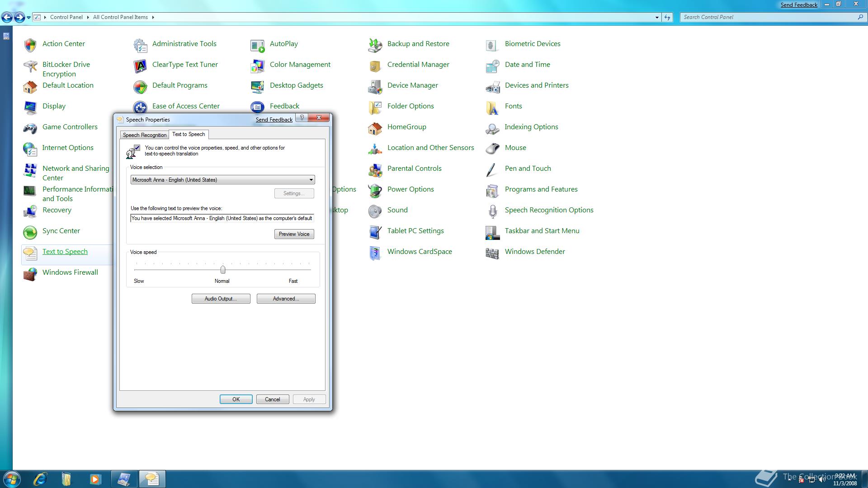Open the Credential Manager icon
Image resolution: width=868 pixels, height=488 pixels.
pyautogui.click(x=375, y=66)
